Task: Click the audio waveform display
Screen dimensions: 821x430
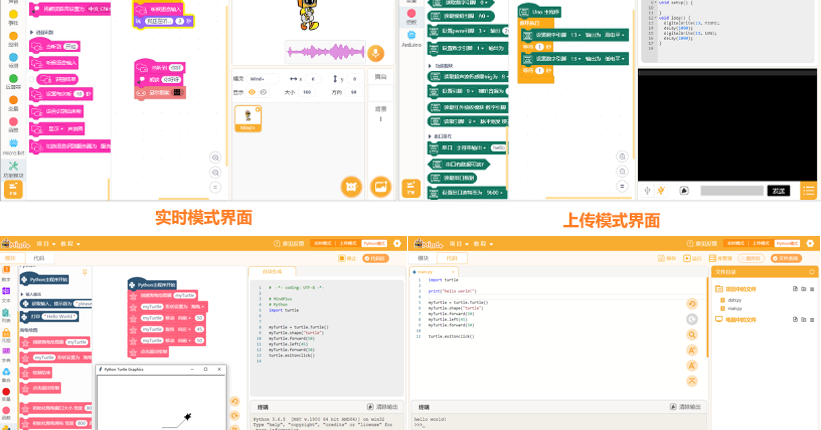Action: click(326, 53)
